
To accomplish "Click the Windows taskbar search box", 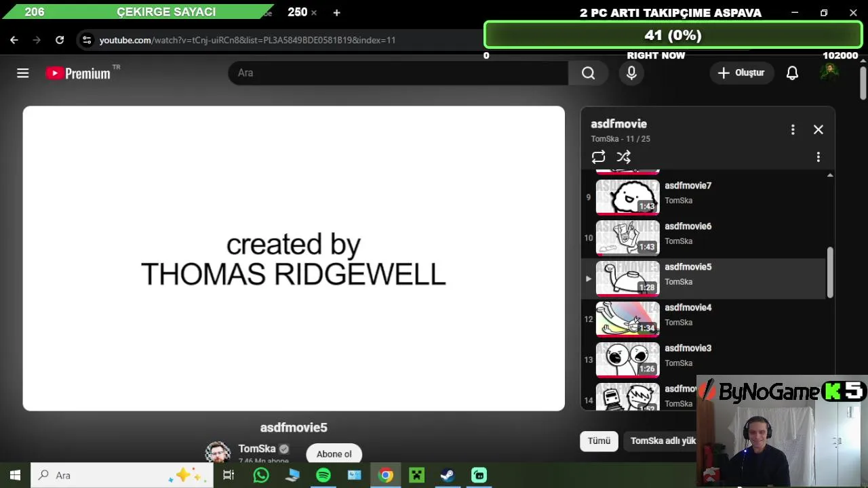I will point(123,475).
